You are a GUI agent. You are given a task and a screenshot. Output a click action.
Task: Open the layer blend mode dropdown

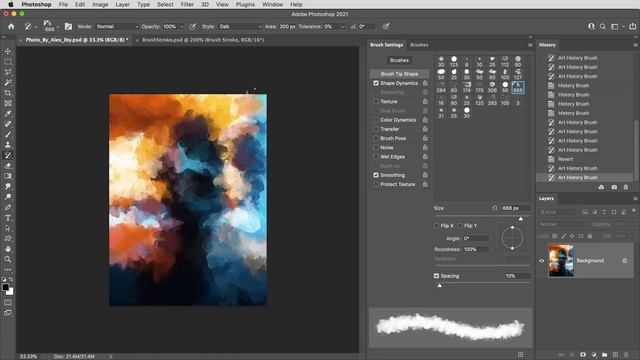point(563,224)
